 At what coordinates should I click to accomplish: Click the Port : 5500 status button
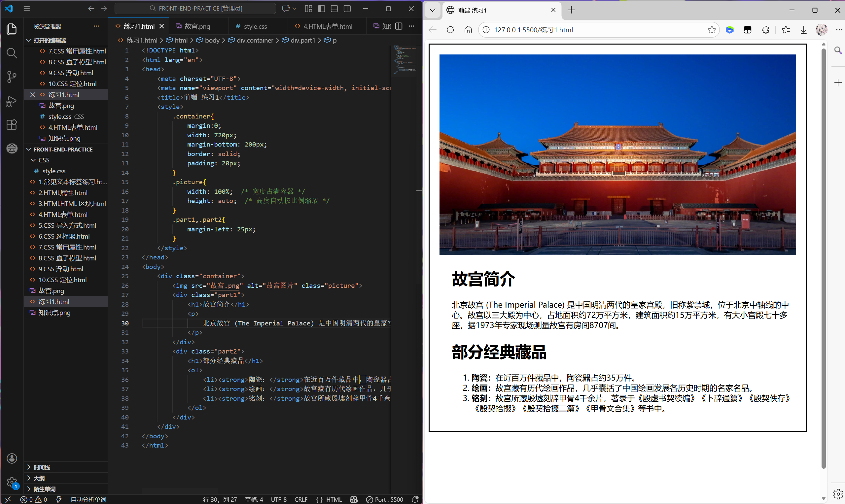[x=385, y=499]
